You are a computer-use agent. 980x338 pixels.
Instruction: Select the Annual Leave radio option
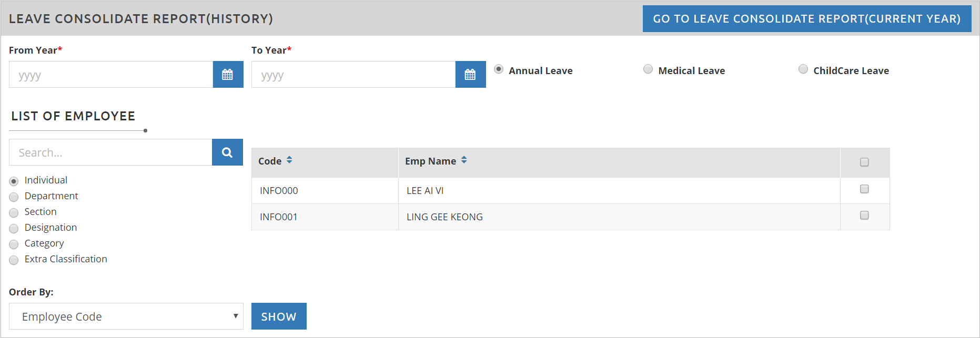[499, 69]
